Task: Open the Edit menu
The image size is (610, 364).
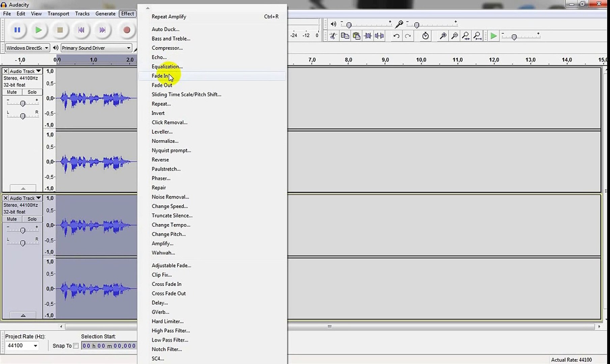Action: pyautogui.click(x=21, y=13)
